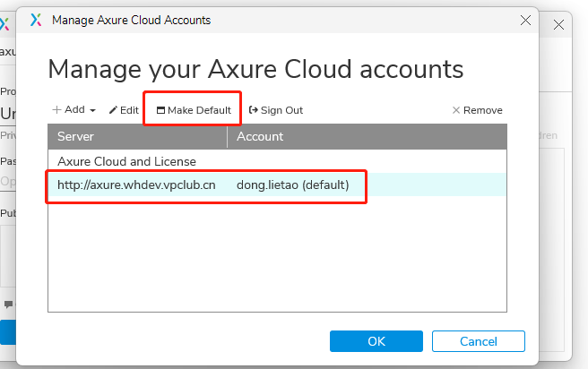Sort by the Account column header
This screenshot has width=588, height=369.
click(367, 136)
